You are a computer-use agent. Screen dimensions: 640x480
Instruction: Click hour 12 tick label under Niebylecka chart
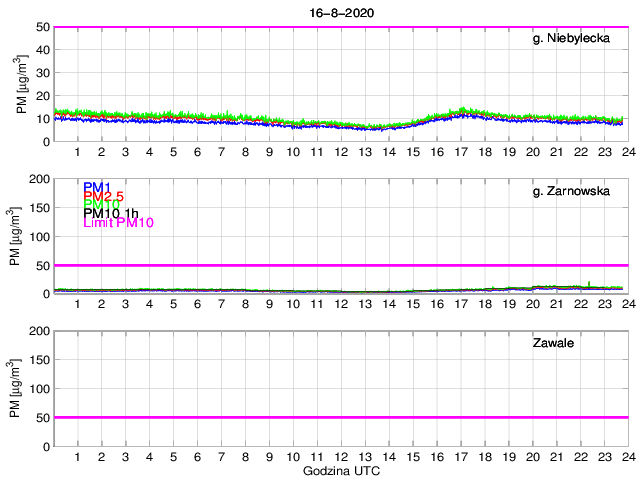click(x=340, y=151)
